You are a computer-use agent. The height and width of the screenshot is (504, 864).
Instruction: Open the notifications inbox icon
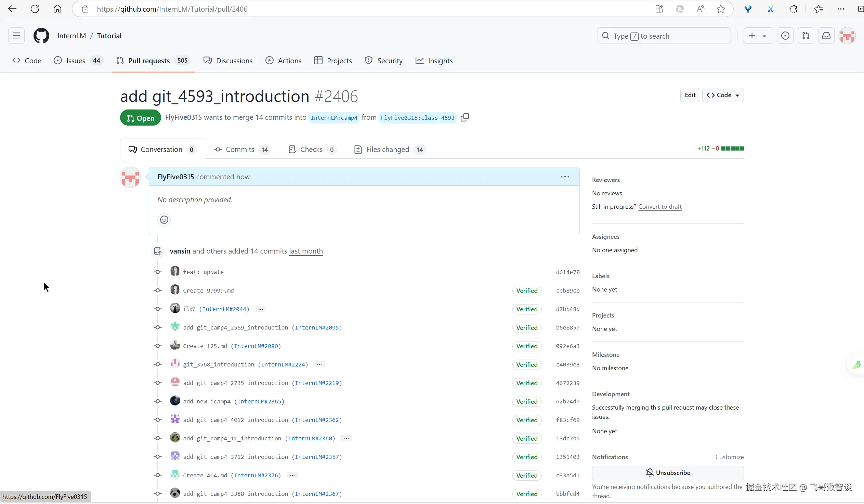pyautogui.click(x=826, y=36)
